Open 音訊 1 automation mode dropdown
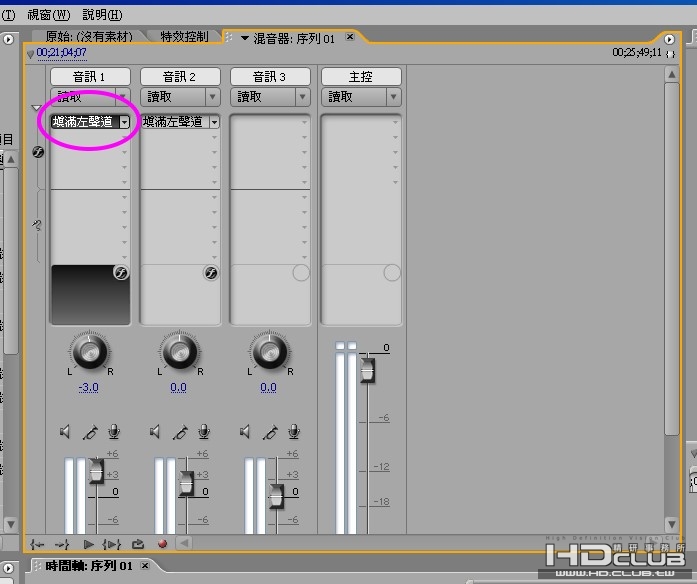 [x=122, y=96]
